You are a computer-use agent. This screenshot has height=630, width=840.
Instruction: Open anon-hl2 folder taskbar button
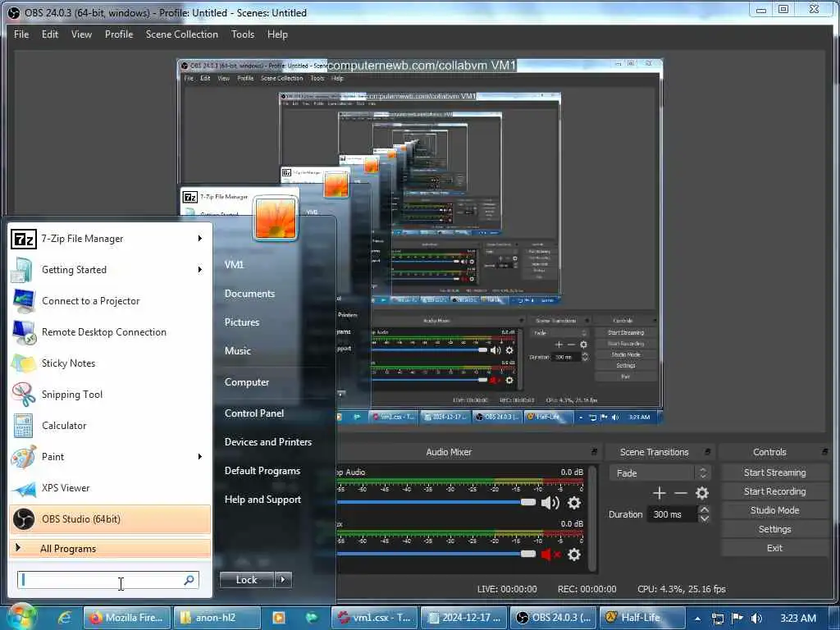[217, 618]
